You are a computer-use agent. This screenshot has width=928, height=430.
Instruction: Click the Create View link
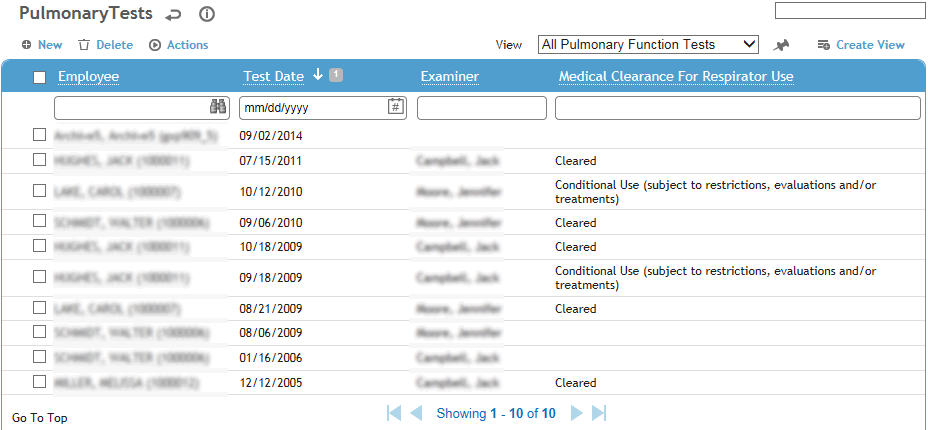point(861,45)
